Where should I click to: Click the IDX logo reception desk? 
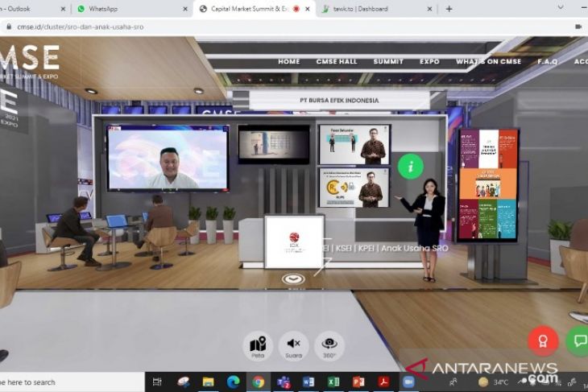(295, 241)
